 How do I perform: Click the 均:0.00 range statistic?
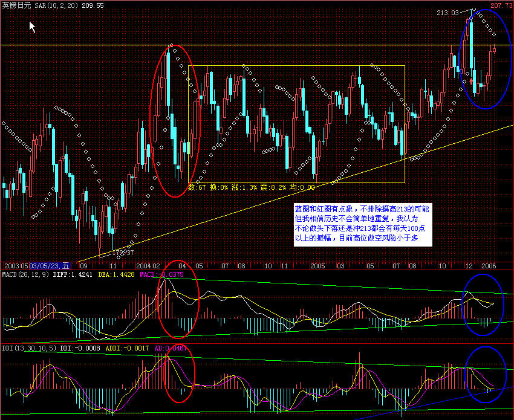(x=302, y=187)
